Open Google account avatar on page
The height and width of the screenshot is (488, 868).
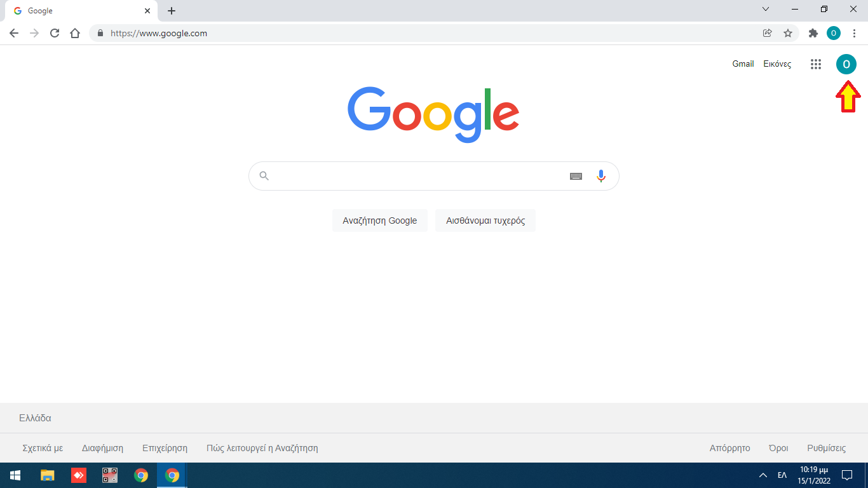point(846,64)
